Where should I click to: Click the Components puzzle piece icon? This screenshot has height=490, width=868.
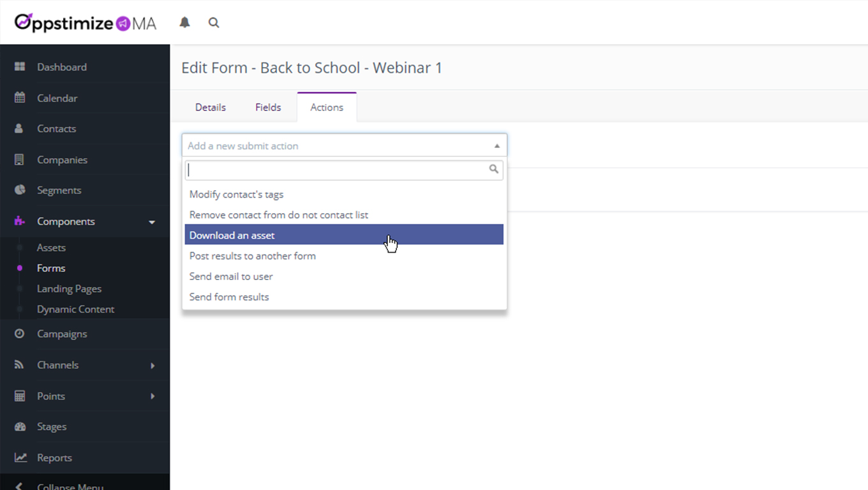20,221
